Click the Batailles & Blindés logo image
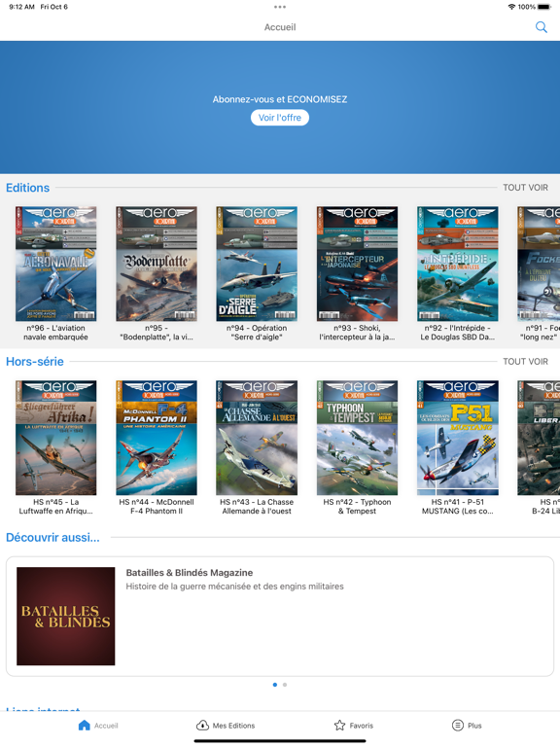 point(66,616)
